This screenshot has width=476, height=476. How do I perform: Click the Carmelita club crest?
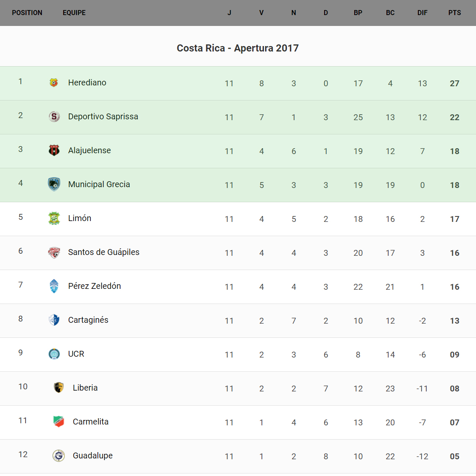tap(59, 422)
